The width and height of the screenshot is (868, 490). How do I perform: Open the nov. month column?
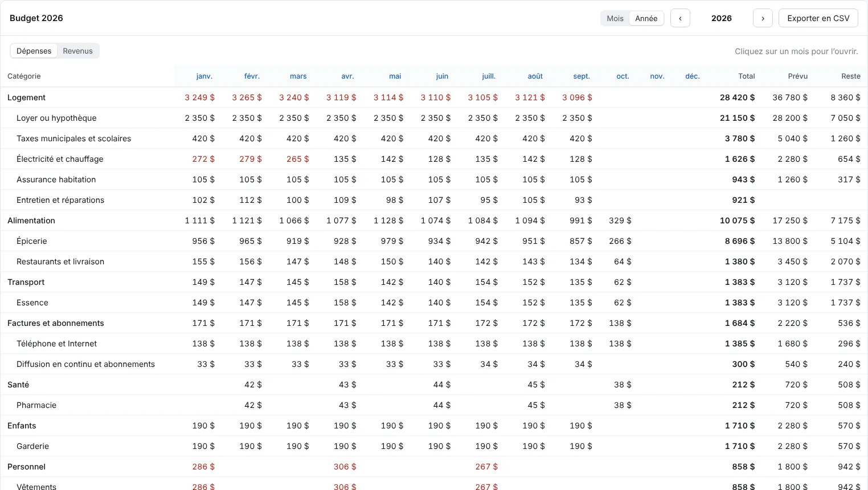pos(657,76)
